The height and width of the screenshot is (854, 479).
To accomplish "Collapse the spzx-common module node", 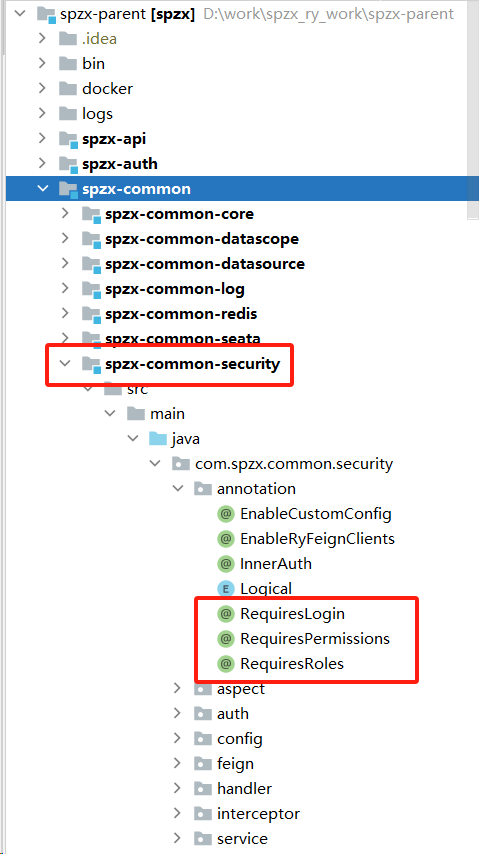I will point(43,189).
